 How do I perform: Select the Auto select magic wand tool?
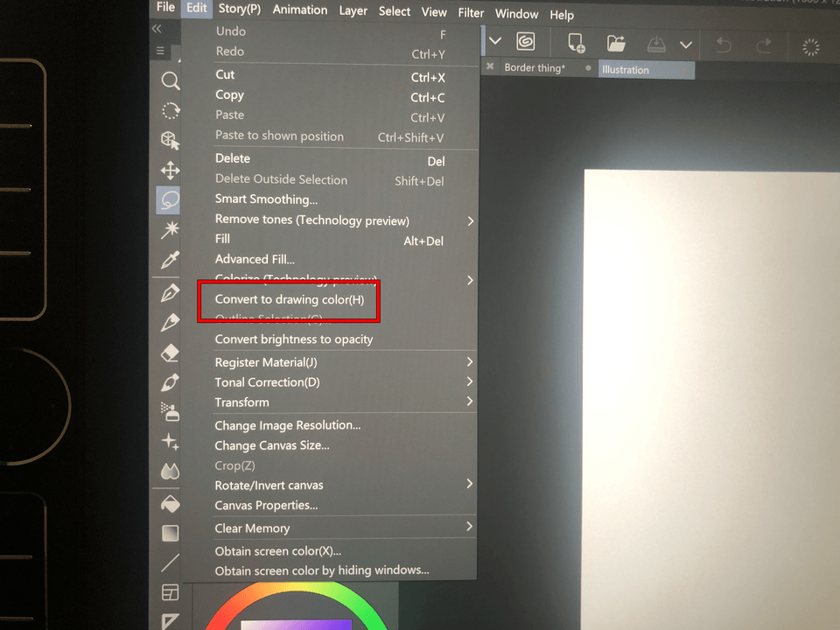pyautogui.click(x=171, y=230)
